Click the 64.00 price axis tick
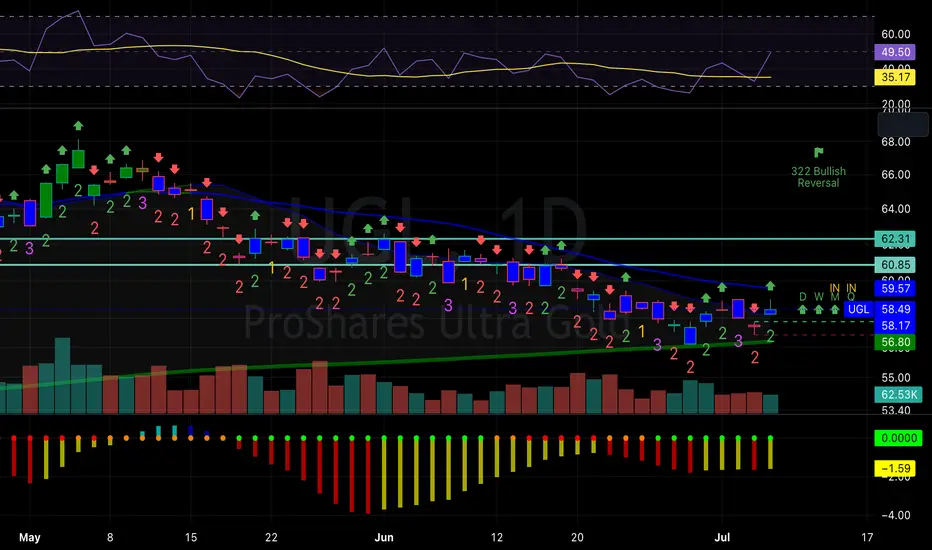 coord(895,209)
